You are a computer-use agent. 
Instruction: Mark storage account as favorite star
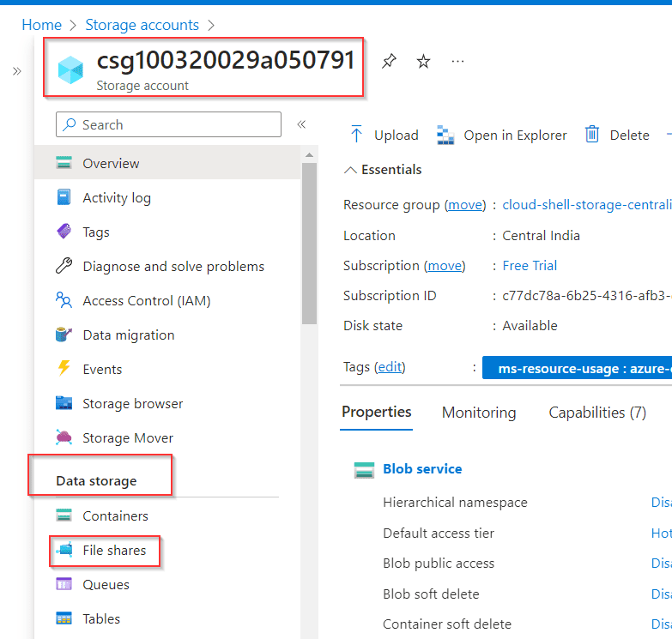[x=423, y=61]
